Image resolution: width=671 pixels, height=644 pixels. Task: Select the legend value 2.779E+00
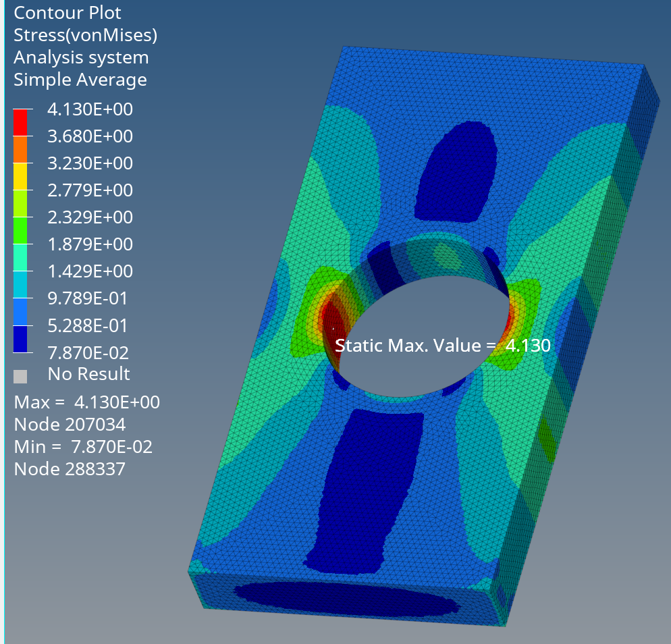coord(90,190)
